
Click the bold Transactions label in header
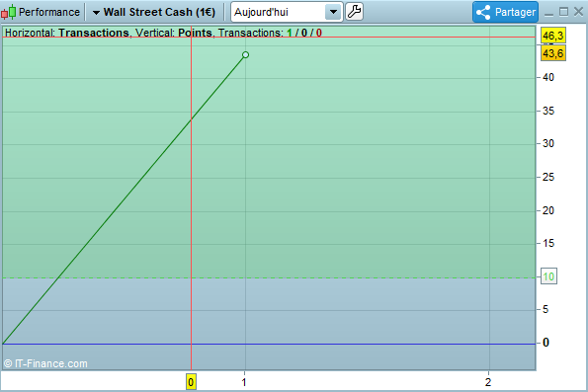[94, 33]
